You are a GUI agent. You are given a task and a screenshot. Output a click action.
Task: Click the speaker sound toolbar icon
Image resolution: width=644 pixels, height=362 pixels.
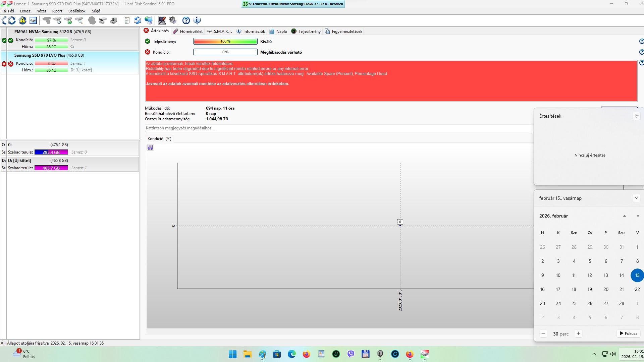[x=173, y=20]
